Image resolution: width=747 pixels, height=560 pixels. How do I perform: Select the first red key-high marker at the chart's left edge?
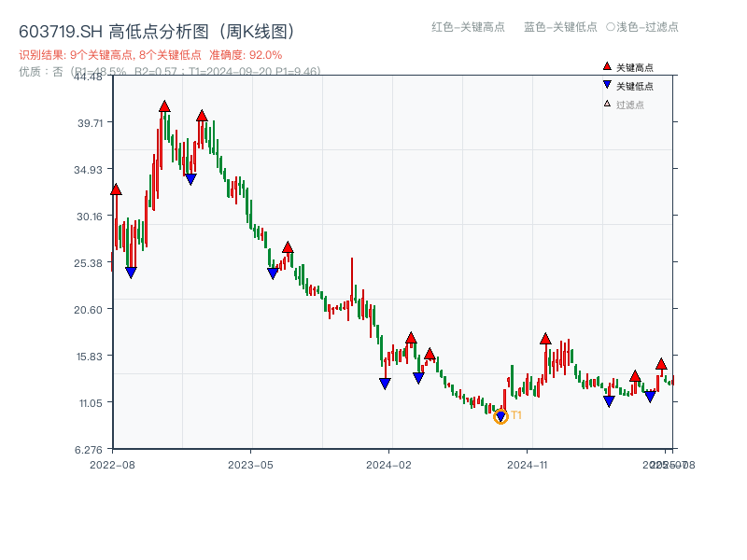point(116,189)
